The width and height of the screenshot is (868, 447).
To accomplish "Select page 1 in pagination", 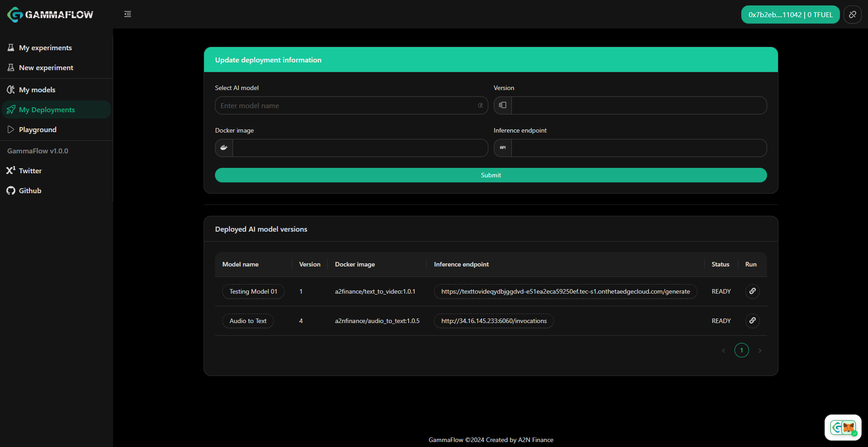I will coord(741,350).
